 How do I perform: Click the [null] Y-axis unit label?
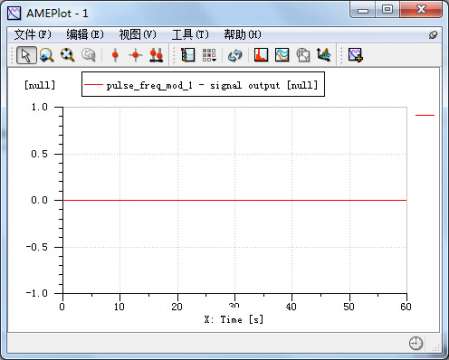pyautogui.click(x=39, y=85)
